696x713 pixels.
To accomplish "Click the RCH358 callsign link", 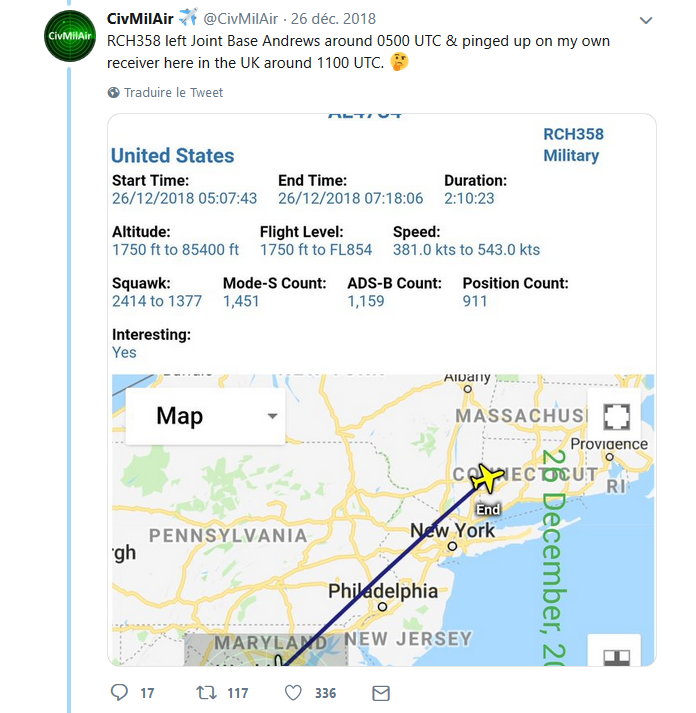I will (573, 134).
